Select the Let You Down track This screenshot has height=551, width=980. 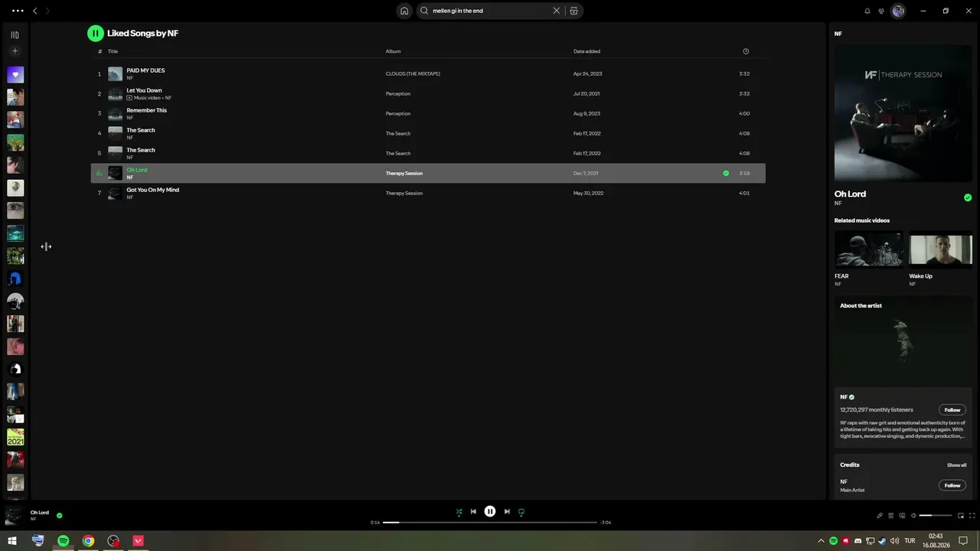coord(428,93)
